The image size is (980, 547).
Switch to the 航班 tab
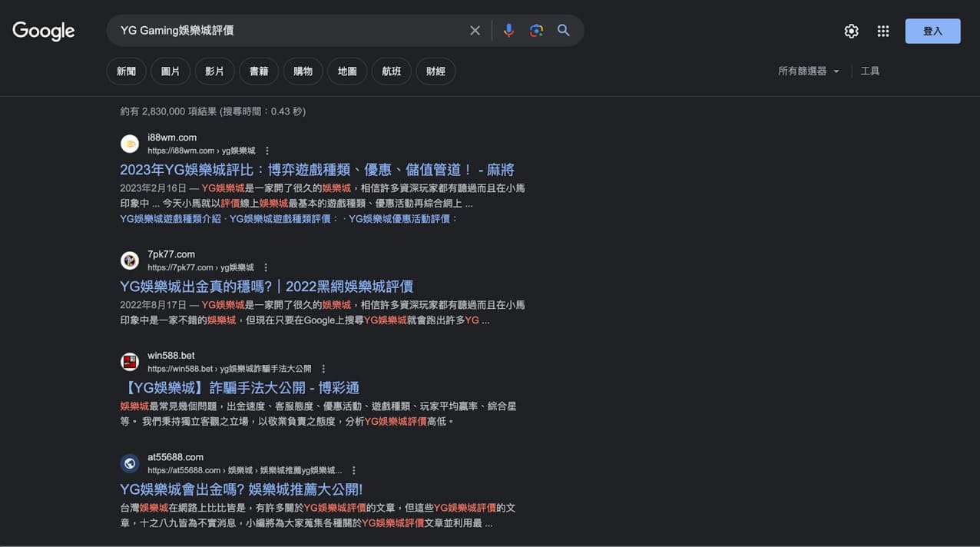pyautogui.click(x=392, y=71)
